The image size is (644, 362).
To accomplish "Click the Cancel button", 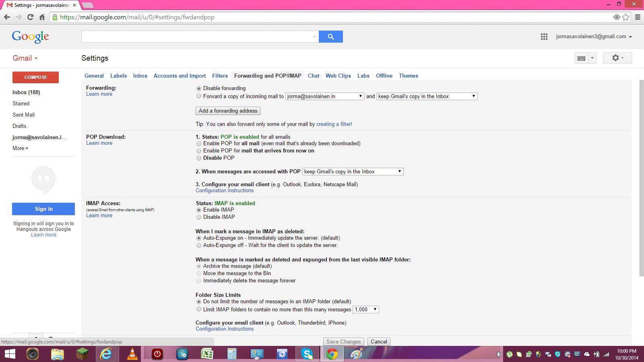I will pos(379,341).
